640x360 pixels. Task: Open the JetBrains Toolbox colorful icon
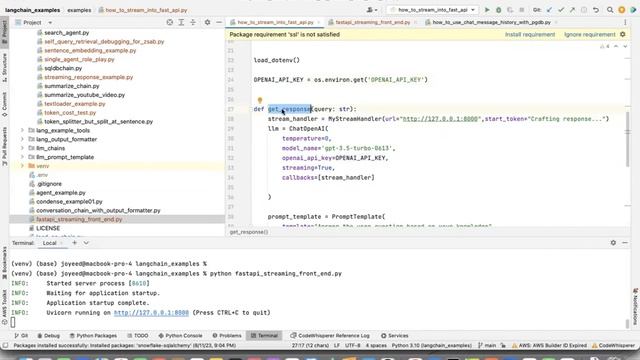633,10
